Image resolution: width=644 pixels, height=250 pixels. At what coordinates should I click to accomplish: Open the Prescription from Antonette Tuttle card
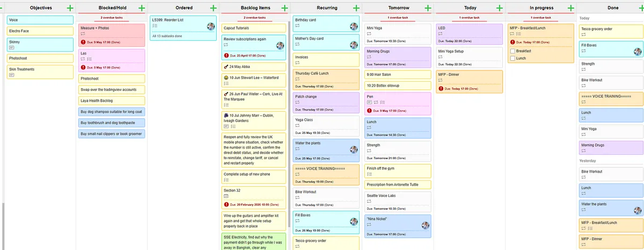pyautogui.click(x=398, y=184)
